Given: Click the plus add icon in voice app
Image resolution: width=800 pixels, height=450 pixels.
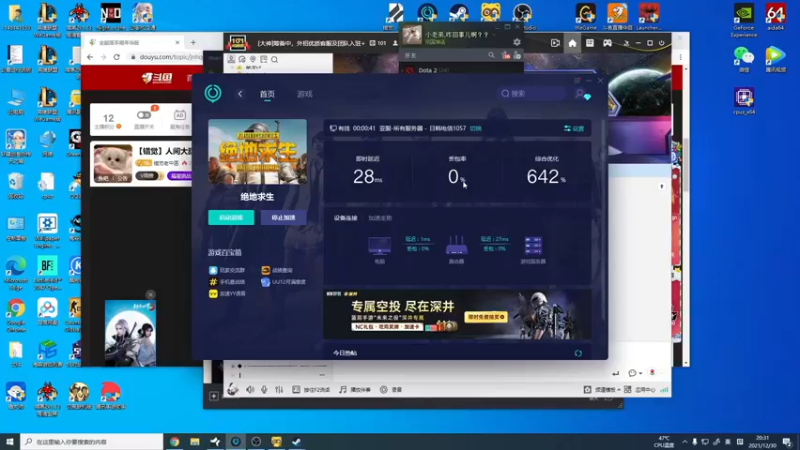Looking at the screenshot, I should tap(214, 396).
